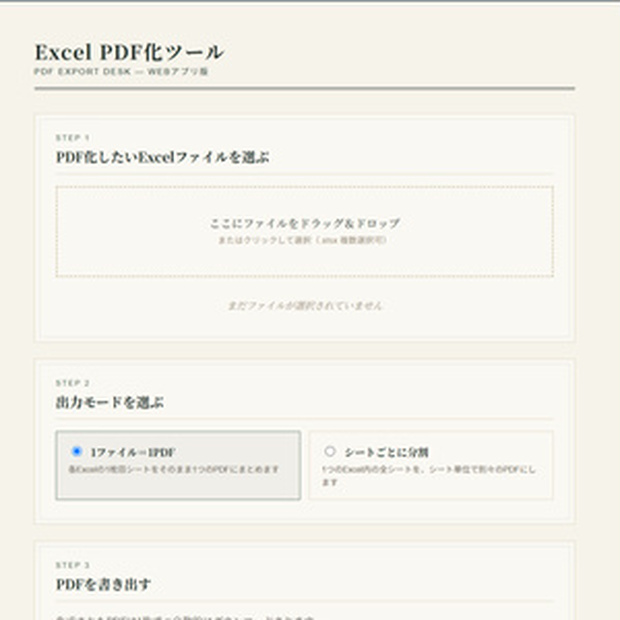Click the シートごとに分割 option description text
The width and height of the screenshot is (620, 620).
(x=429, y=476)
